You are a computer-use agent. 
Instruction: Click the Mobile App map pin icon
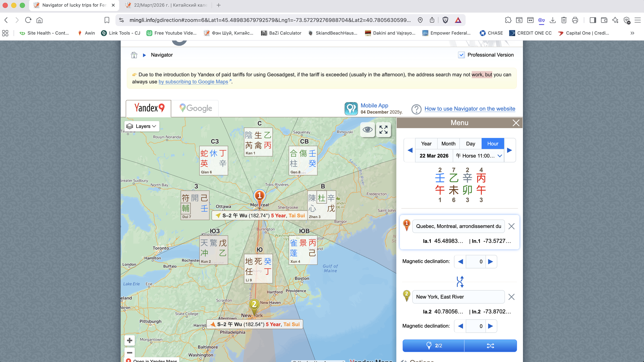pyautogui.click(x=351, y=108)
